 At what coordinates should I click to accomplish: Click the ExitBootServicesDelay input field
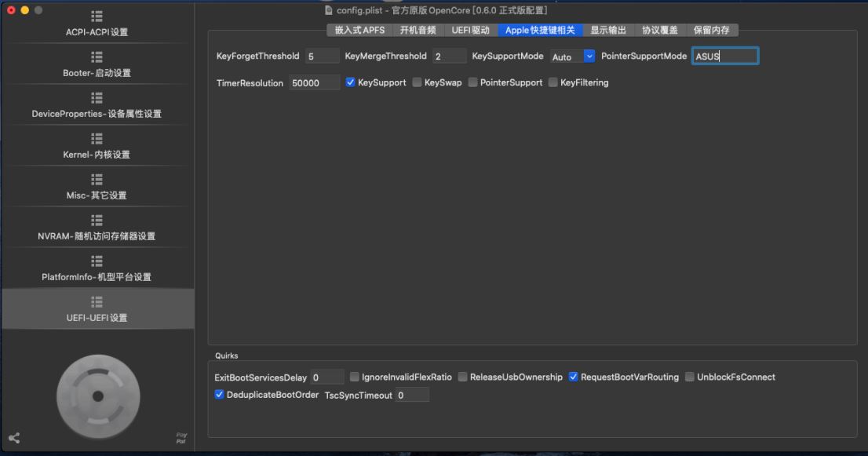(x=327, y=378)
